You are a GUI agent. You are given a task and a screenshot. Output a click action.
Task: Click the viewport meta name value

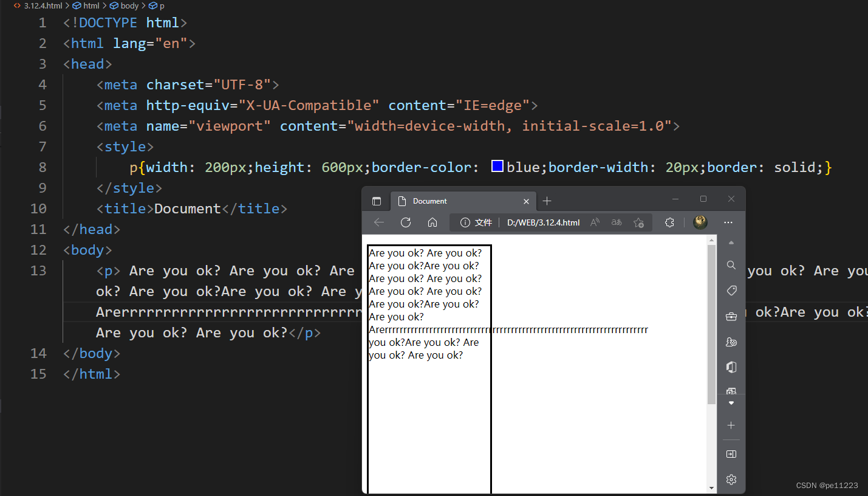(x=230, y=126)
